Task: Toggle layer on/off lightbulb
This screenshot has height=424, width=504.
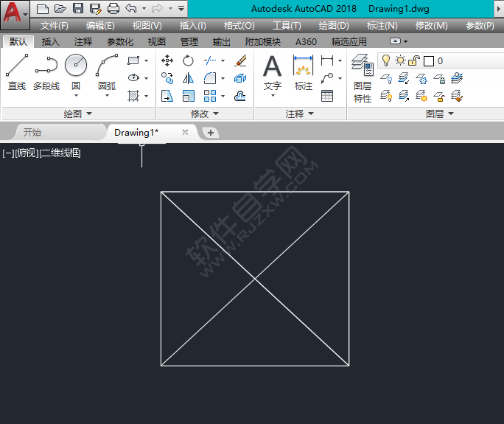Action: coord(385,60)
